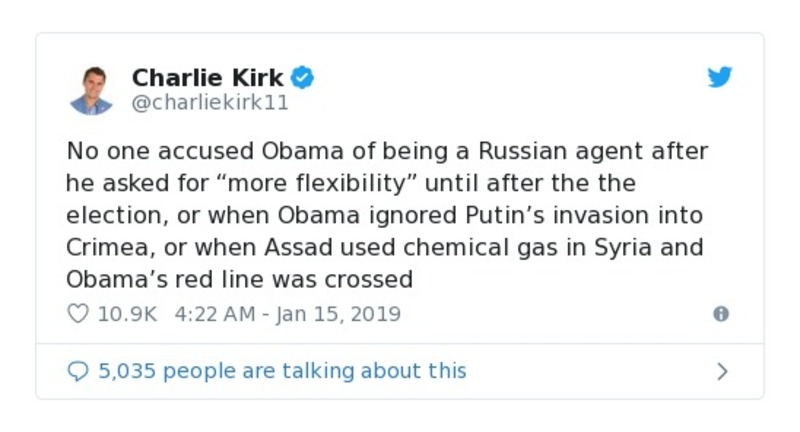This screenshot has width=800, height=432.
Task: Open the profile picture thumbnail
Action: point(91,89)
